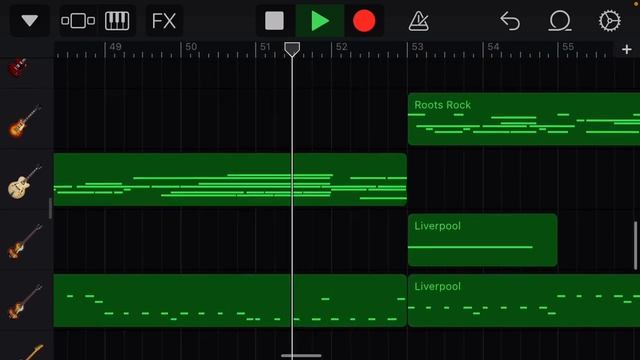Tap bar 53 on the ruler
The width and height of the screenshot is (640, 360).
click(417, 47)
